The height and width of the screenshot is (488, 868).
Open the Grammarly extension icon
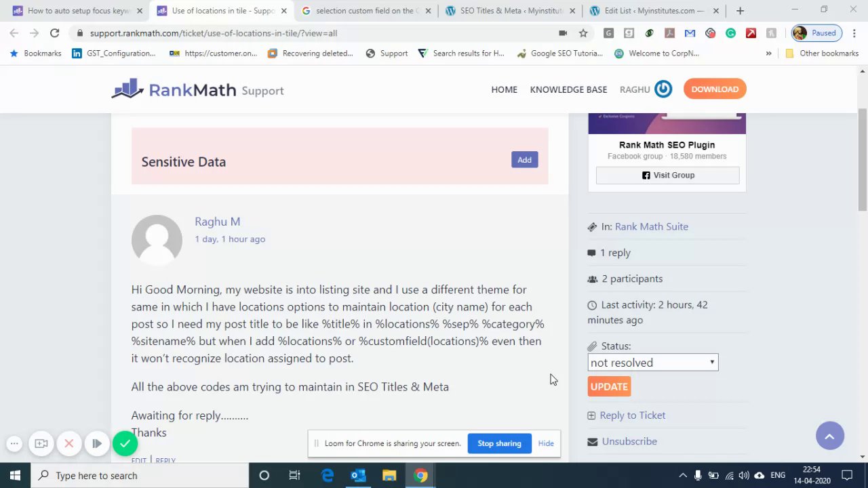click(730, 33)
